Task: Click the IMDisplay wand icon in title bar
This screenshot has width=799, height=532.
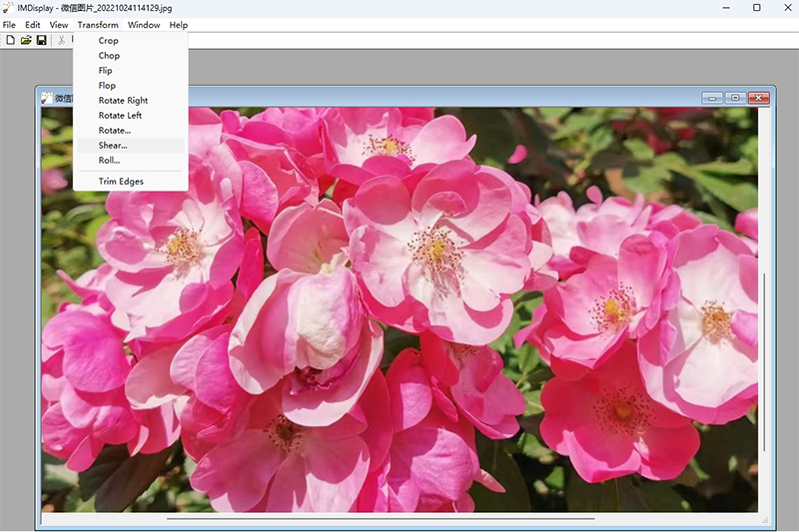Action: pos(9,8)
